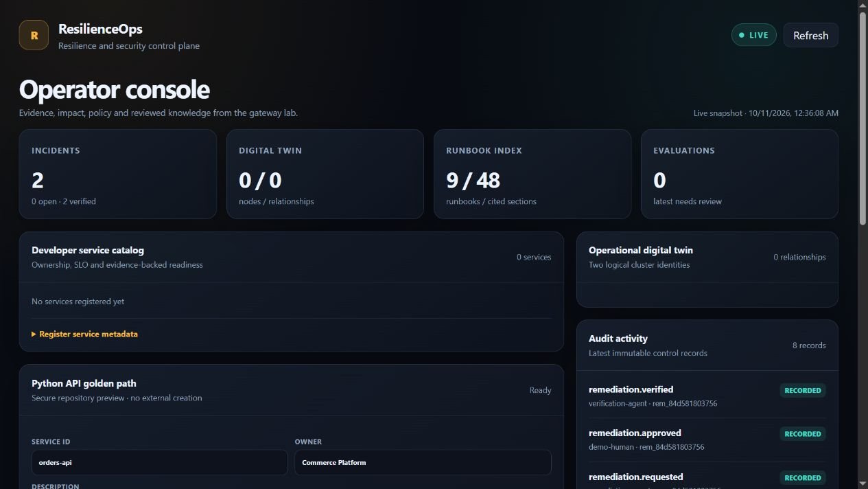Click Audit activity panel title
Viewport: 868px width, 489px height.
[618, 339]
